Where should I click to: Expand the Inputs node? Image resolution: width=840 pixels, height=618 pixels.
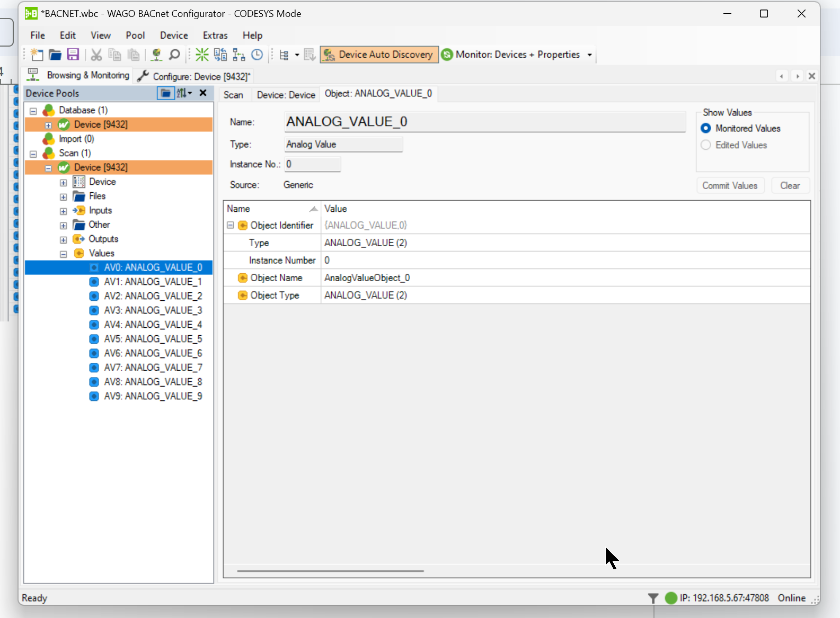coord(64,211)
